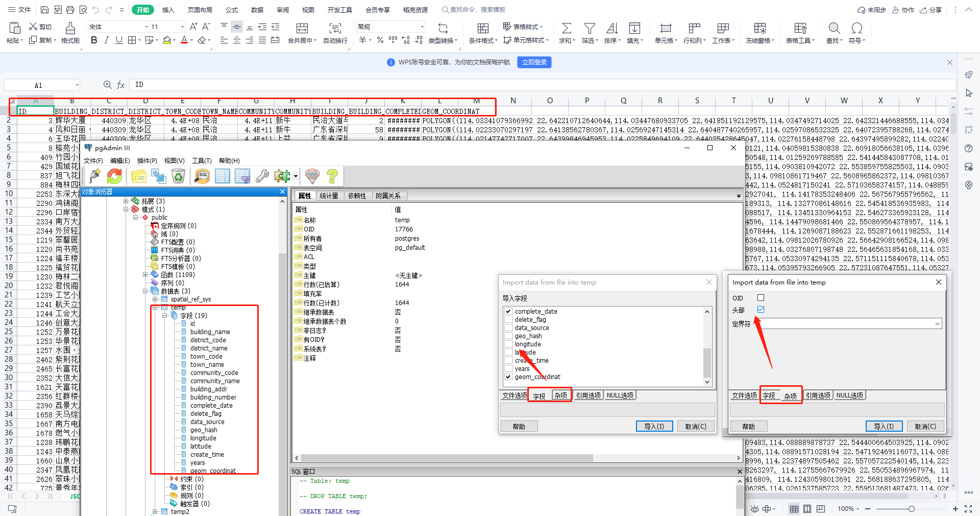Click the add server connection plug icon
The image size is (980, 516).
coord(94,176)
